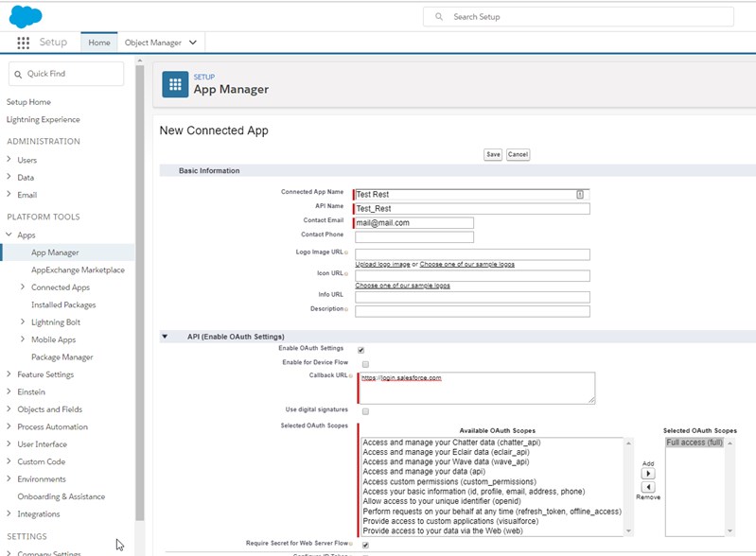Screen dimensions: 756x556
Task: Click the App Manager header icon
Action: point(175,84)
